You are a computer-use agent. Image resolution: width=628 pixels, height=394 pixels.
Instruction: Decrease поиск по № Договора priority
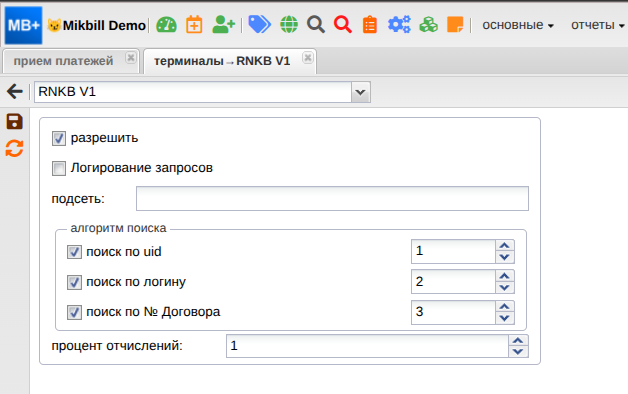tap(505, 318)
